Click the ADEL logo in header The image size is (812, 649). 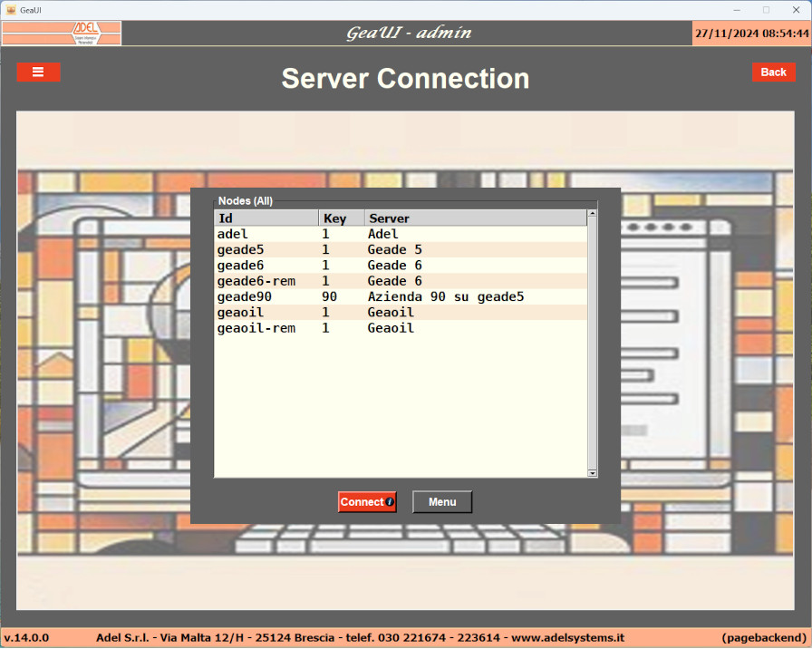pos(62,34)
